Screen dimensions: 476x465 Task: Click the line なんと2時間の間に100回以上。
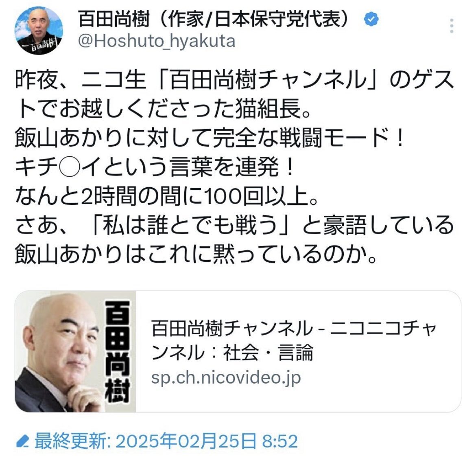[167, 196]
